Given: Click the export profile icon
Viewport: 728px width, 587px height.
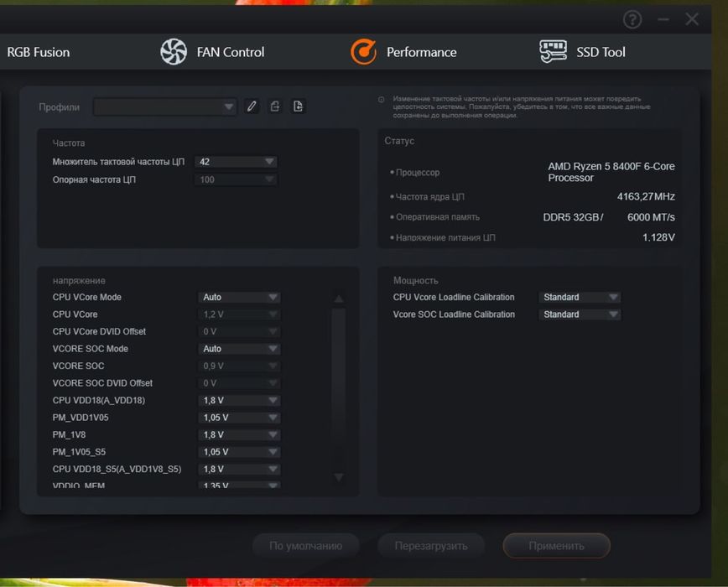Looking at the screenshot, I should (x=275, y=106).
